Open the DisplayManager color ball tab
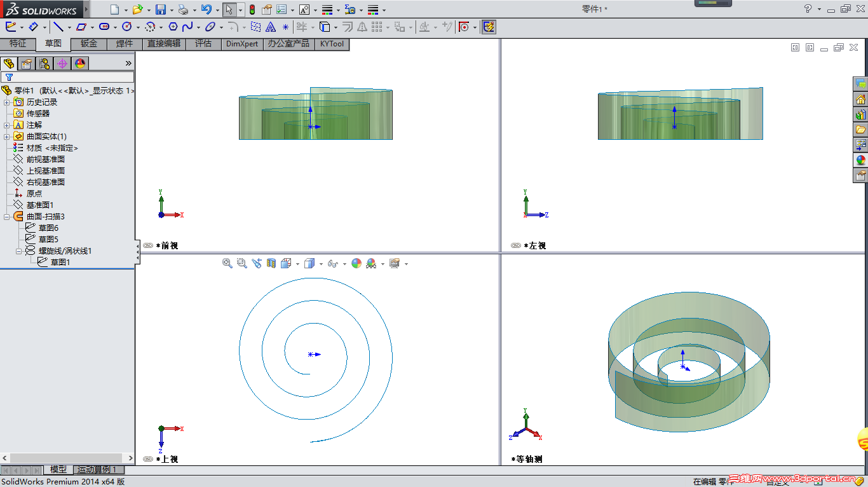868x487 pixels. pyautogui.click(x=80, y=63)
